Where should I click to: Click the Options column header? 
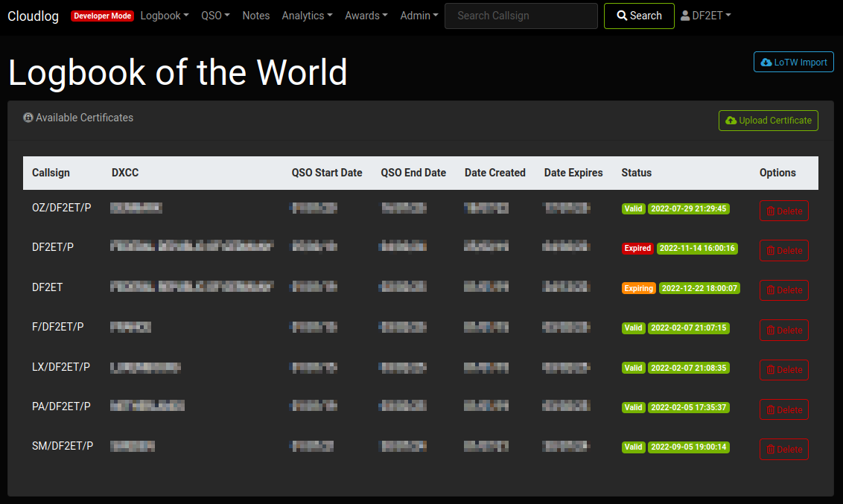coord(777,173)
